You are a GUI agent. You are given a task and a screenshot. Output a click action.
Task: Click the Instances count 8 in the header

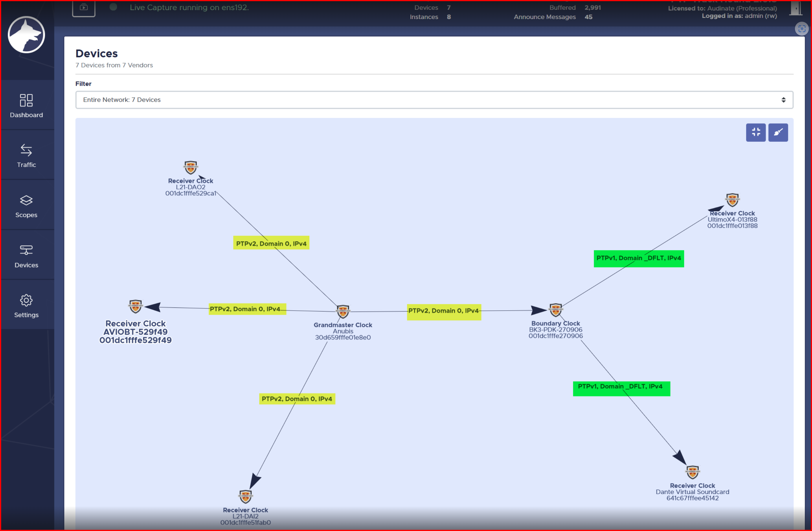(449, 17)
